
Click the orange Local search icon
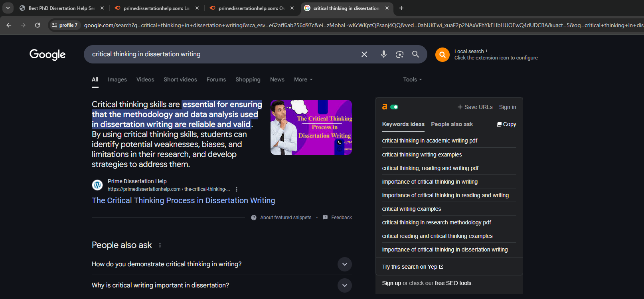(x=443, y=55)
